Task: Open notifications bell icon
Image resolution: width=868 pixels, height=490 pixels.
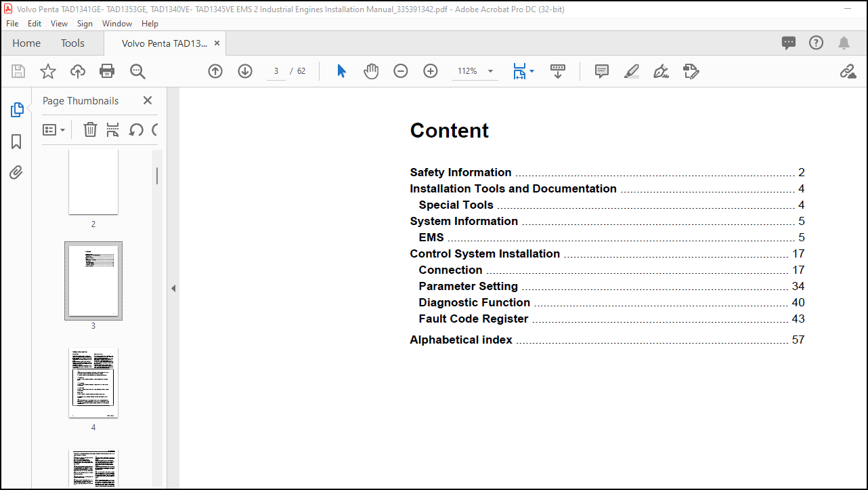Action: (844, 43)
